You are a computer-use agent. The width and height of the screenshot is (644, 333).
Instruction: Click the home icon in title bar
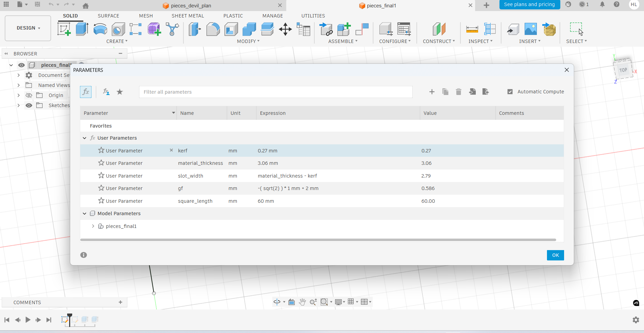86,6
